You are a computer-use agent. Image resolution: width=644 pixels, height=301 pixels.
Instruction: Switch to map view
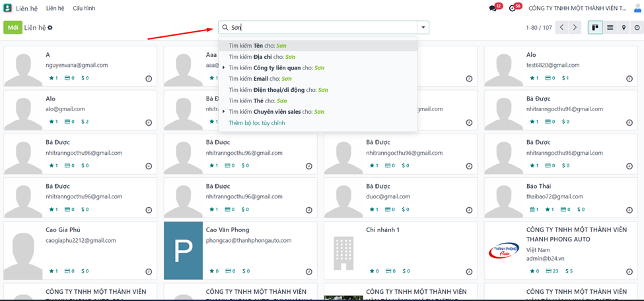click(x=624, y=28)
